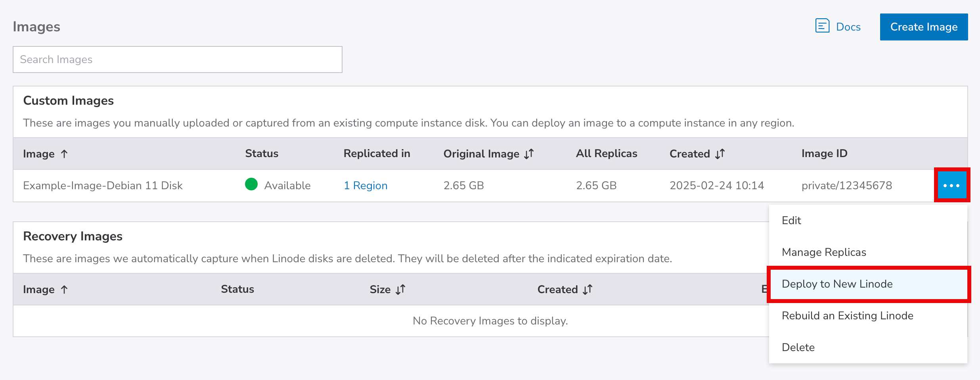
Task: Select Edit from the action menu
Action: [791, 221]
